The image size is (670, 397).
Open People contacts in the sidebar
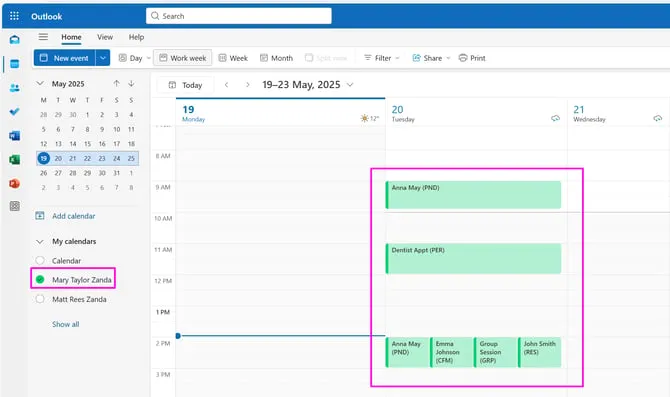tap(15, 88)
